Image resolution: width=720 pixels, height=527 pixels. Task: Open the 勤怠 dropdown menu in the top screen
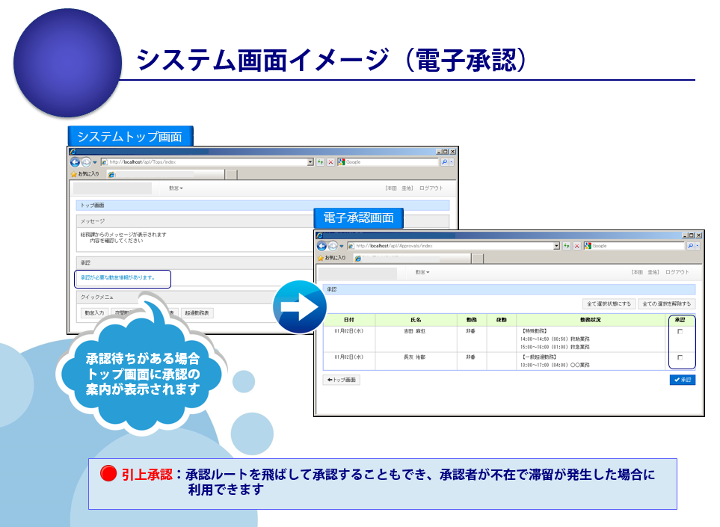tap(176, 188)
